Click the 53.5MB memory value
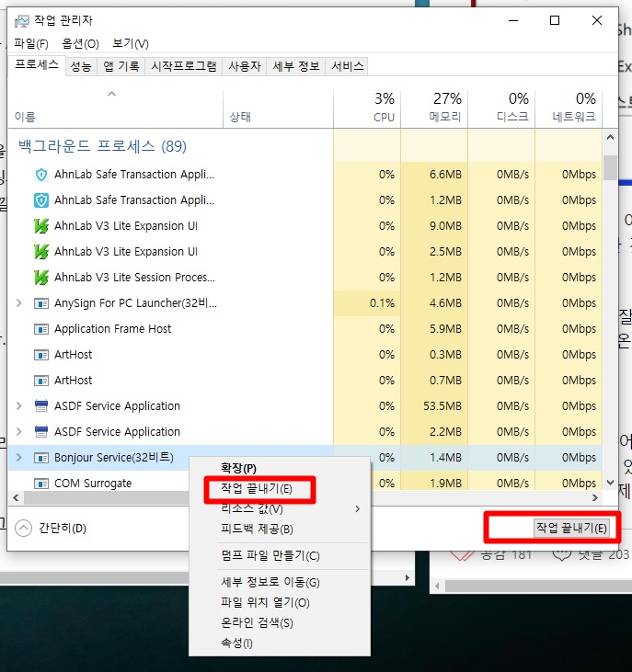Image resolution: width=632 pixels, height=672 pixels. click(x=442, y=405)
